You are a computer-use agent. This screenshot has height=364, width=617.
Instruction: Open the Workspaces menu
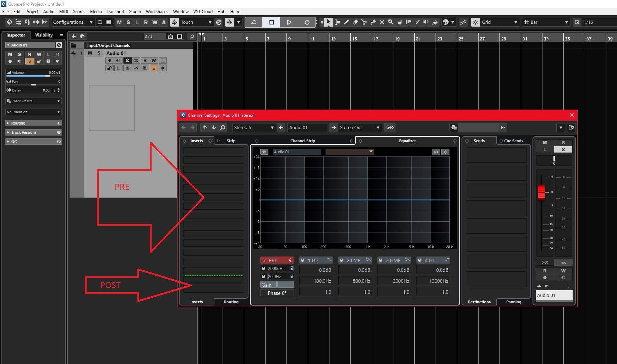[x=157, y=11]
